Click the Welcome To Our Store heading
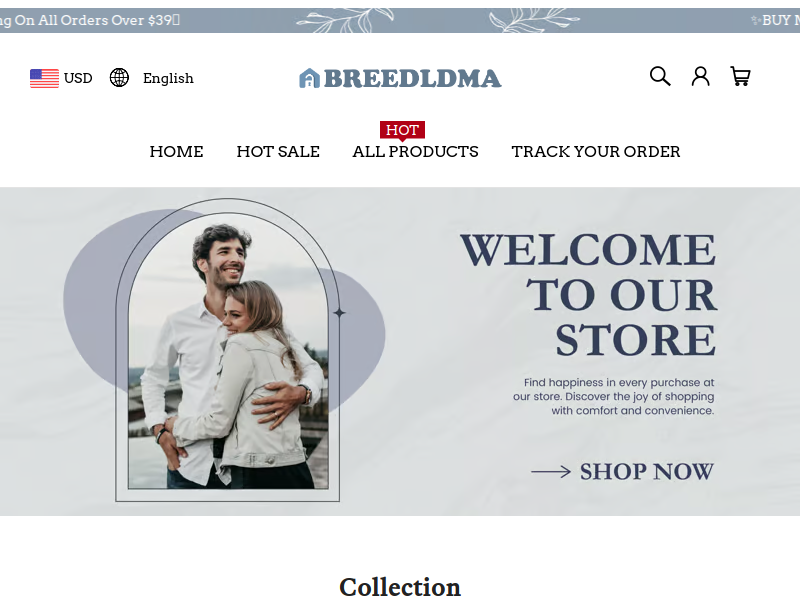 click(x=589, y=295)
